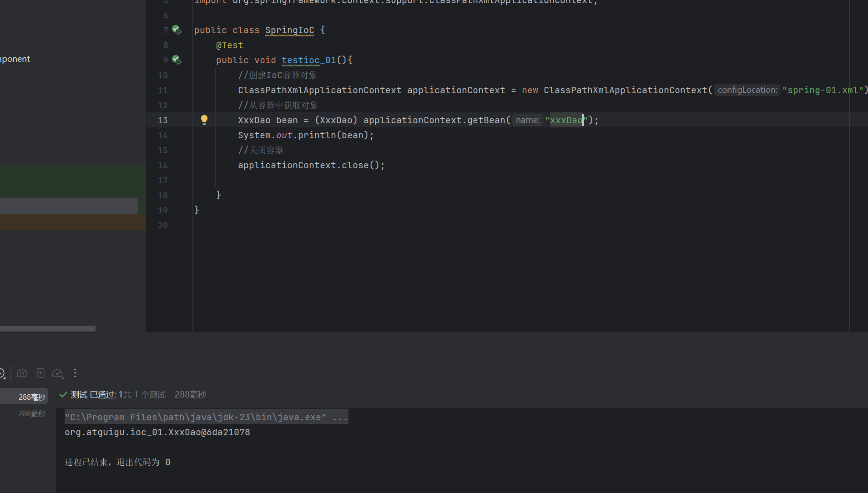Run the SpringIoC class from gutter icon
This screenshot has width=868, height=493.
click(x=177, y=30)
